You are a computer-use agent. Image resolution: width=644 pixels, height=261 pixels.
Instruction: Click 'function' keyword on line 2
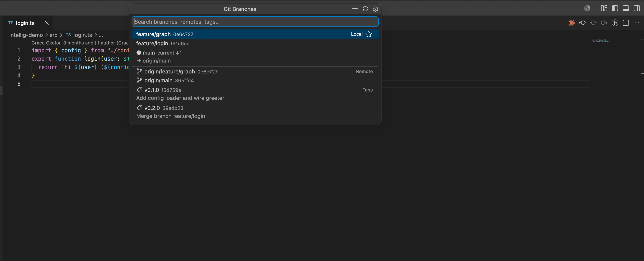coord(68,59)
